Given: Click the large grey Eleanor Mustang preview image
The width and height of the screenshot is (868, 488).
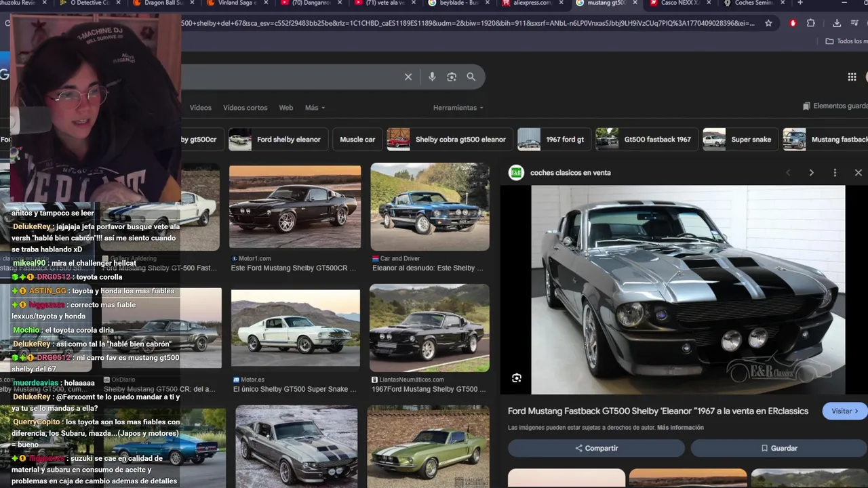Looking at the screenshot, I should pyautogui.click(x=688, y=289).
